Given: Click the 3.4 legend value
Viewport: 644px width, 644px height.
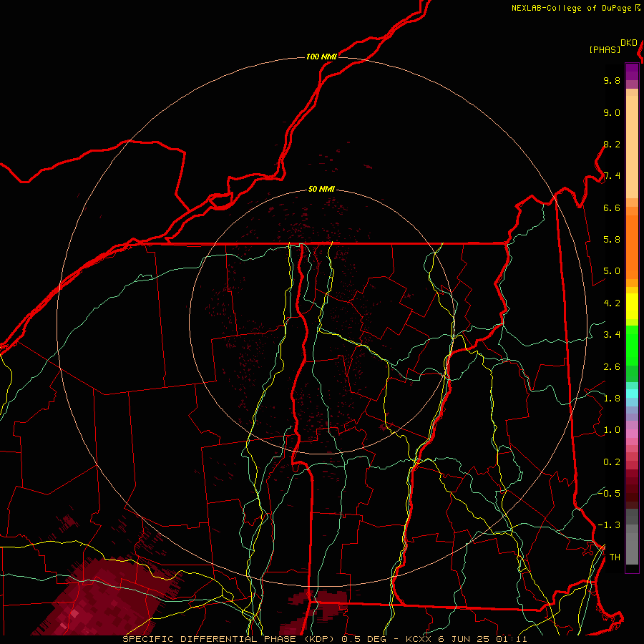Looking at the screenshot, I should [612, 335].
